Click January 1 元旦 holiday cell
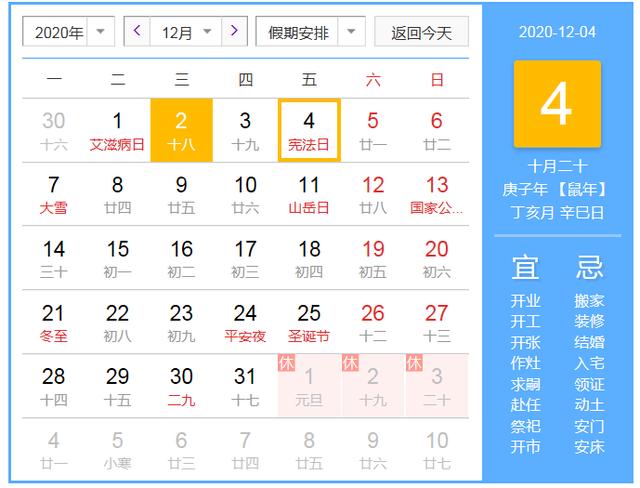 pos(309,385)
